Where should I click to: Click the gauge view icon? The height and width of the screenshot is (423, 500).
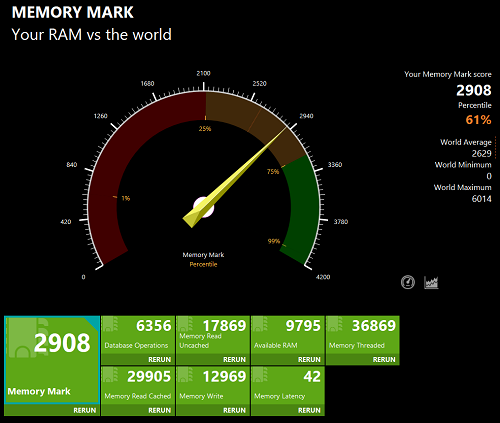pyautogui.click(x=408, y=282)
